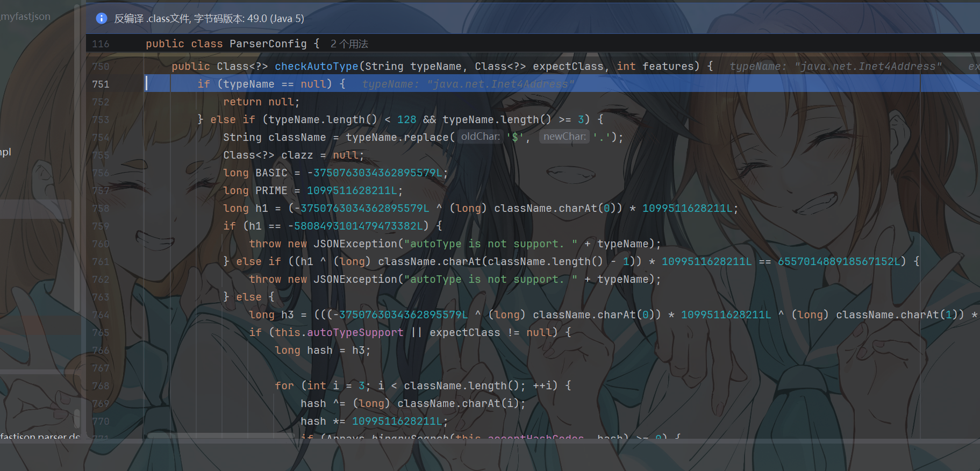Click features parameter in method signature

click(668, 67)
